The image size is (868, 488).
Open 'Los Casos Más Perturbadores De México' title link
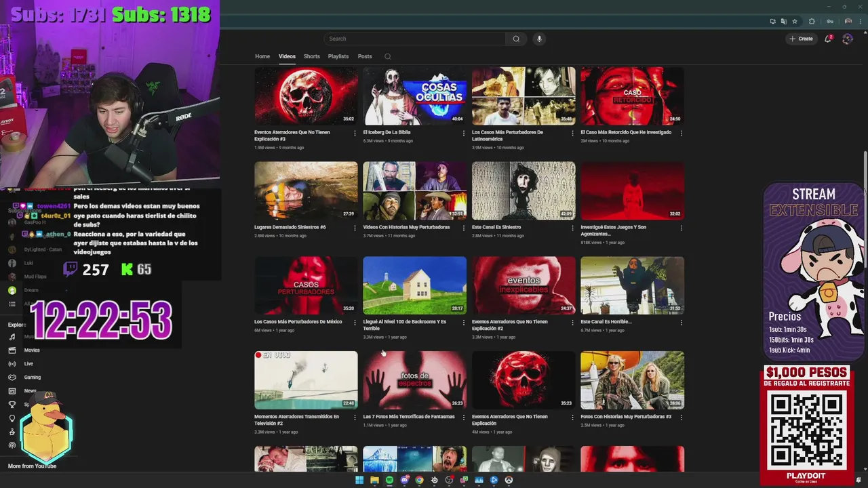[x=298, y=322]
